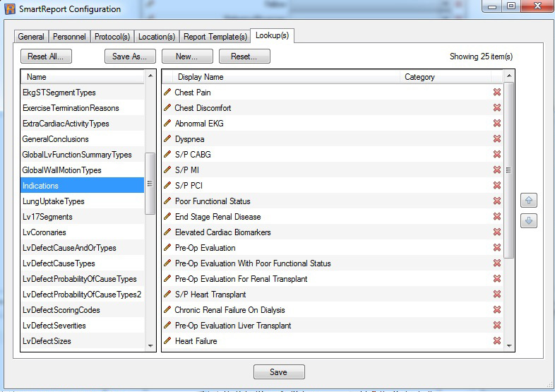Select GeneralConclusions in the lookup list
The image size is (555, 392).
[55, 139]
